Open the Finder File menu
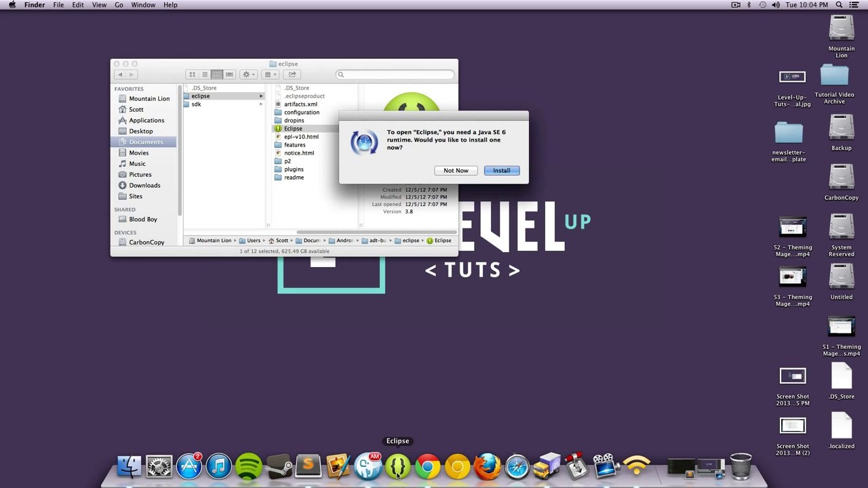 click(x=58, y=5)
